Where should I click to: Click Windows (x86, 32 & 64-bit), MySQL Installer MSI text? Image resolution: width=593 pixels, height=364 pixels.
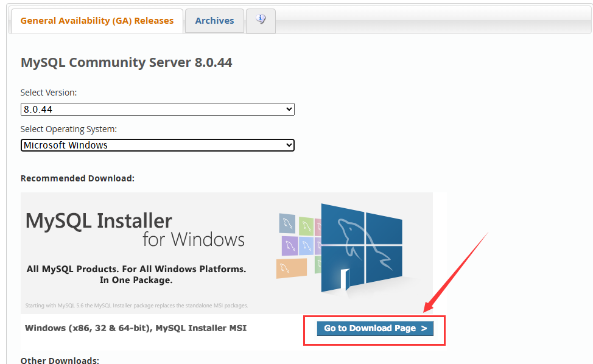pos(136,328)
